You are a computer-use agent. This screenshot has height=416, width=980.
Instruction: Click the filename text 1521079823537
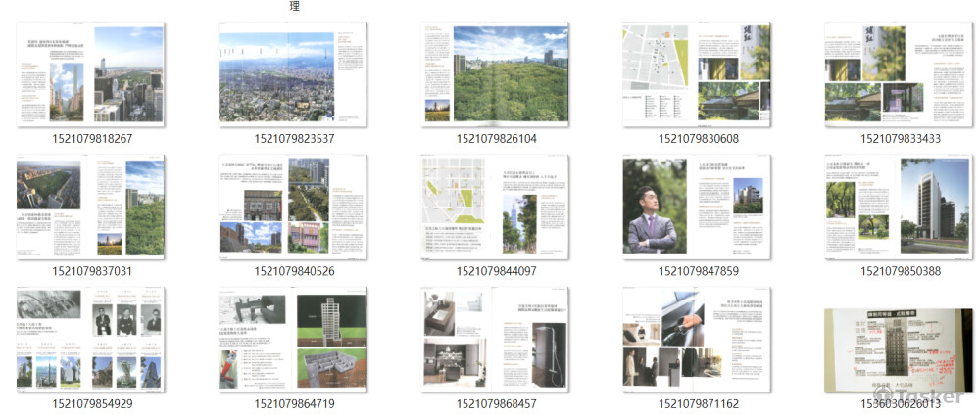[x=294, y=139]
